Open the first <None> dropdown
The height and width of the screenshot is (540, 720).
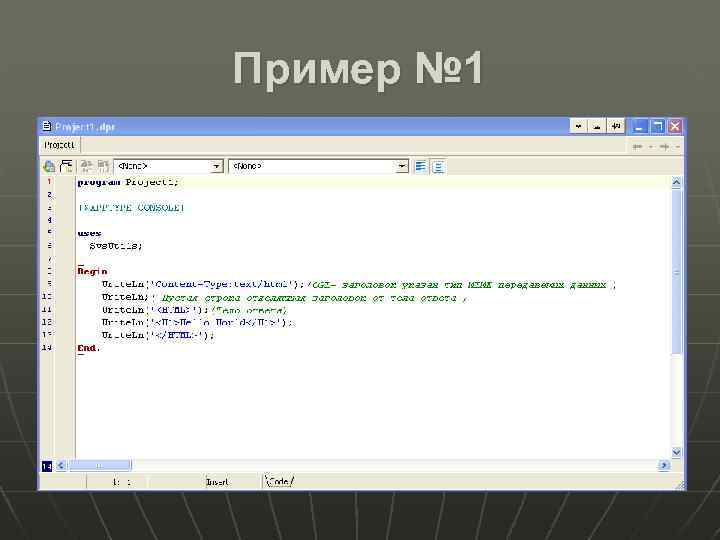[216, 166]
